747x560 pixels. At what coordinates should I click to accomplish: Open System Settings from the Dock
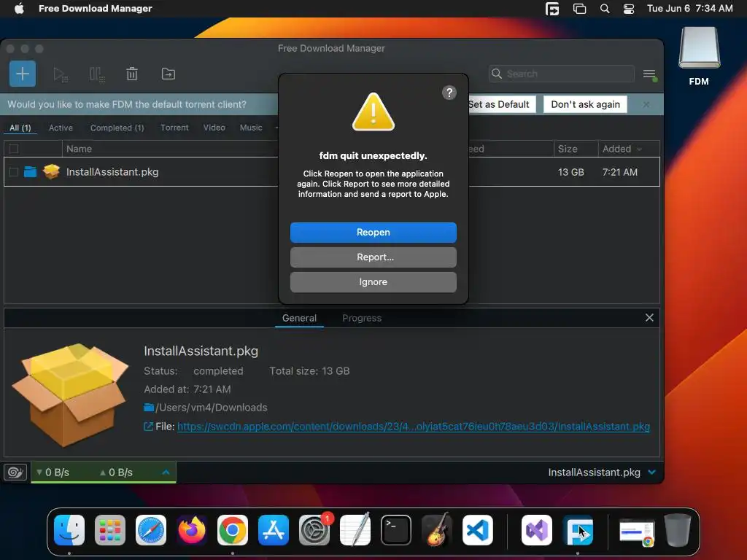pyautogui.click(x=314, y=530)
